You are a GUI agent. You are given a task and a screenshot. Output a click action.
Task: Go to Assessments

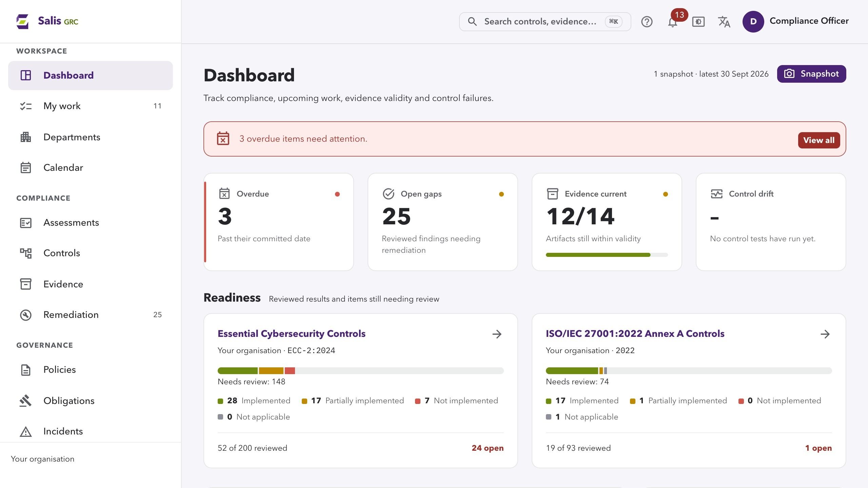point(91,223)
